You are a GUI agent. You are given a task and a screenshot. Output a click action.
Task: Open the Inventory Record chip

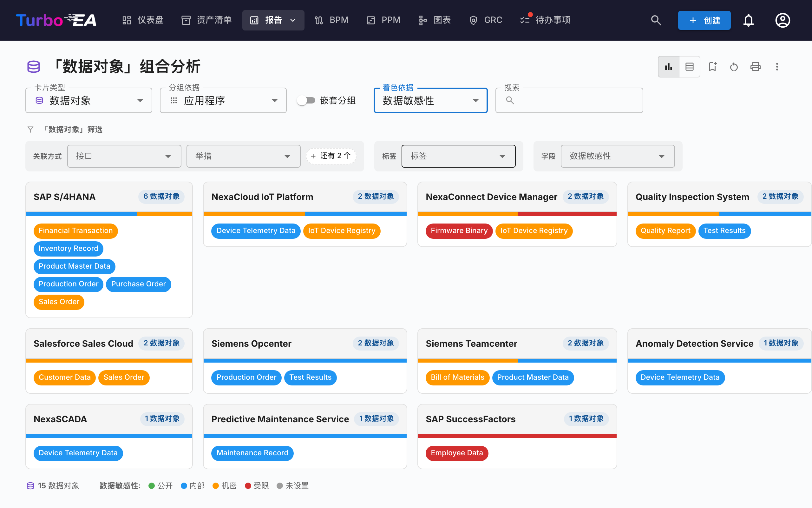69,249
